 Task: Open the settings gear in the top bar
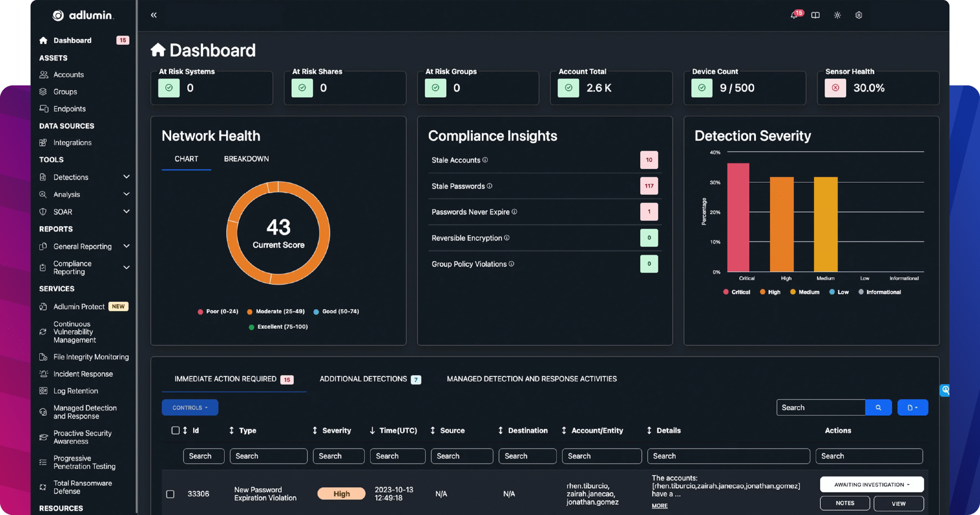(858, 15)
